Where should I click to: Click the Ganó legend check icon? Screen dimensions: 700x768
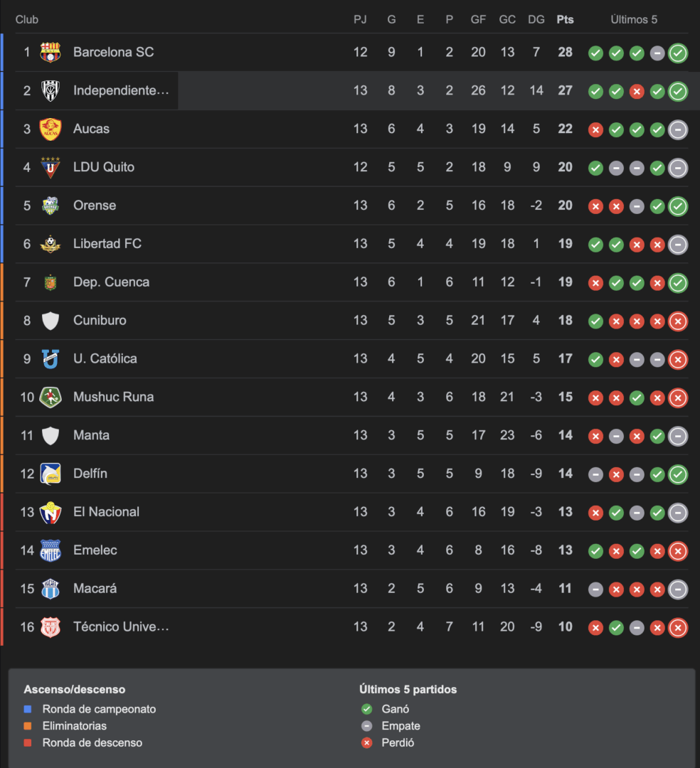click(x=366, y=709)
